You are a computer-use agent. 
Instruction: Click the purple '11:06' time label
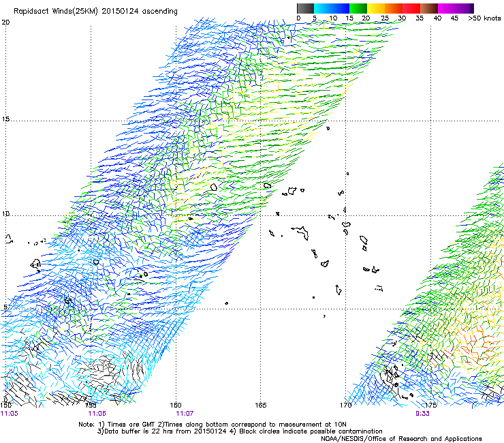[x=97, y=414]
